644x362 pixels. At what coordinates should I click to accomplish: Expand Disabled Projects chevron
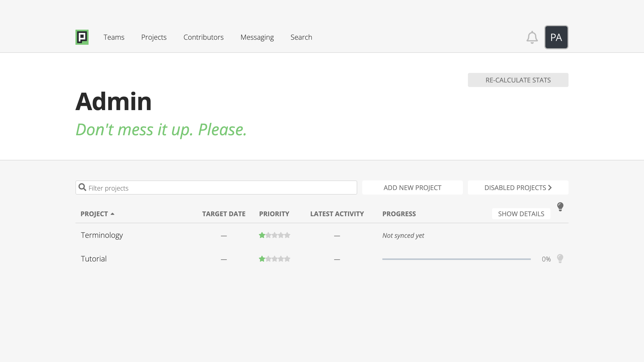(x=550, y=188)
